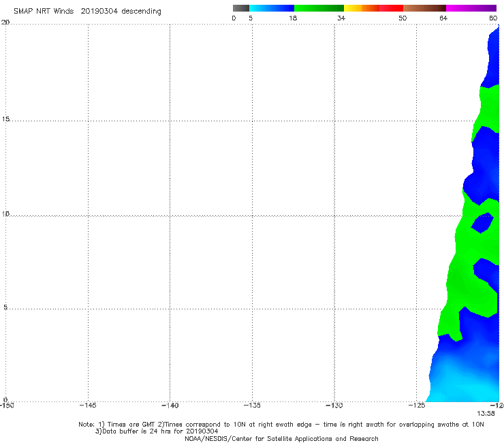Click the color bar label '50'

coord(403,18)
